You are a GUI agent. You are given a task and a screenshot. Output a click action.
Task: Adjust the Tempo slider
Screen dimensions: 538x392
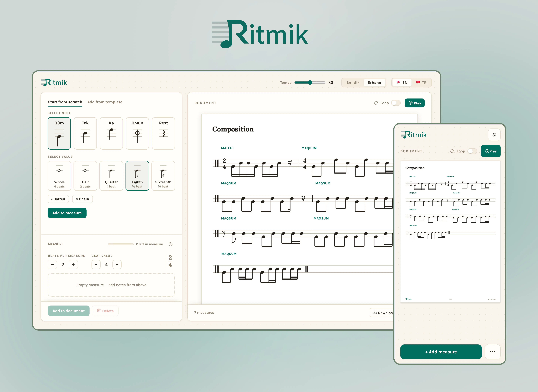click(x=310, y=83)
